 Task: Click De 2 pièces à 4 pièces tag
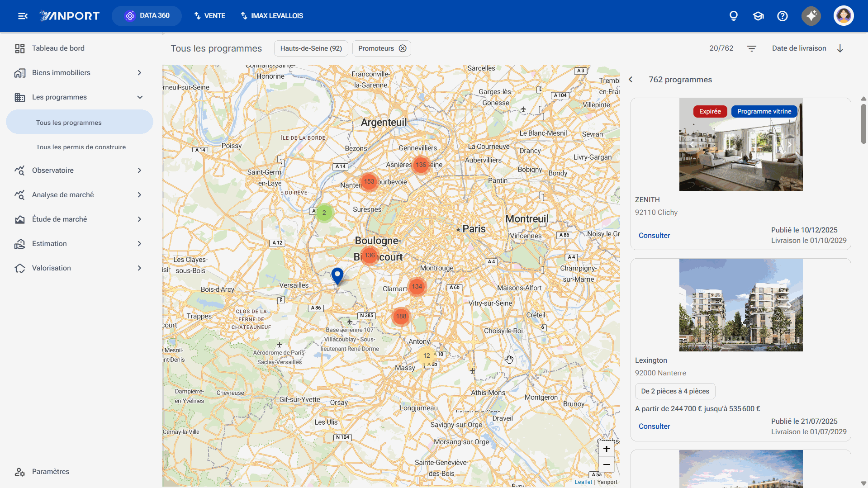675,391
